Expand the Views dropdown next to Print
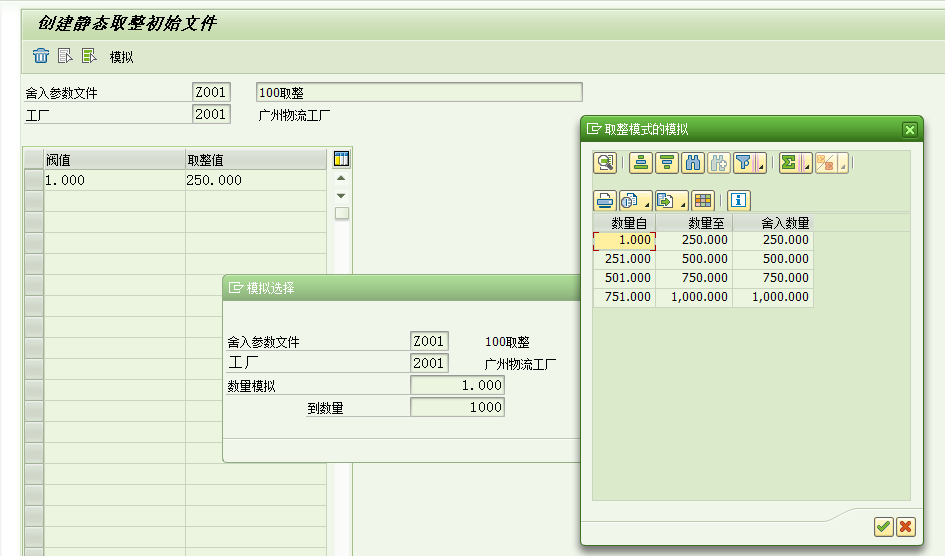The image size is (945, 556). click(x=646, y=203)
